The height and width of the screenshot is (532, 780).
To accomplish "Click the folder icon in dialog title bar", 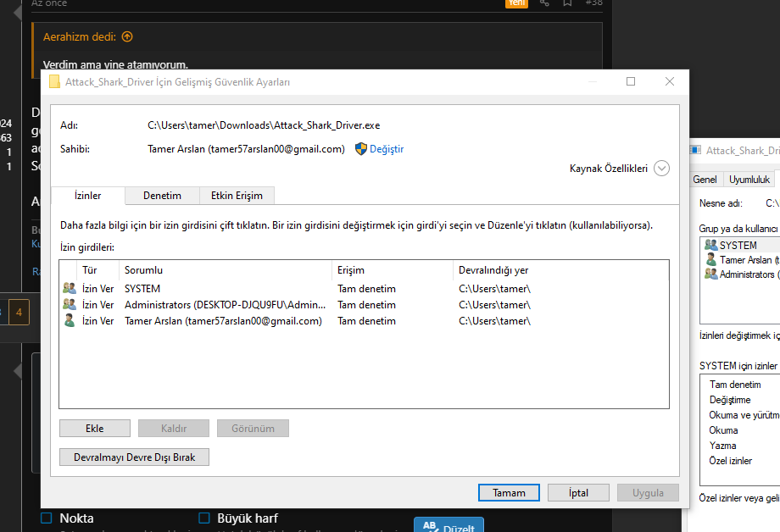I will tap(55, 81).
